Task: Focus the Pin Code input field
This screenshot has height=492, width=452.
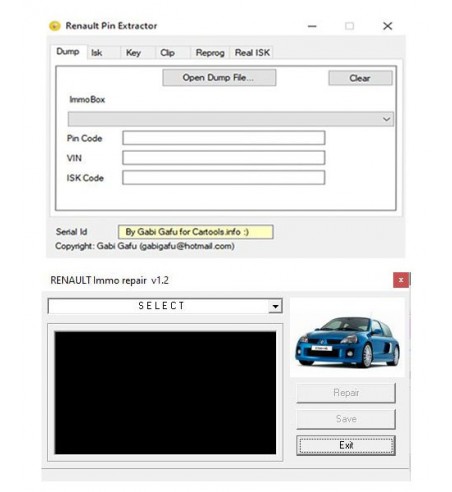Action: (x=224, y=138)
